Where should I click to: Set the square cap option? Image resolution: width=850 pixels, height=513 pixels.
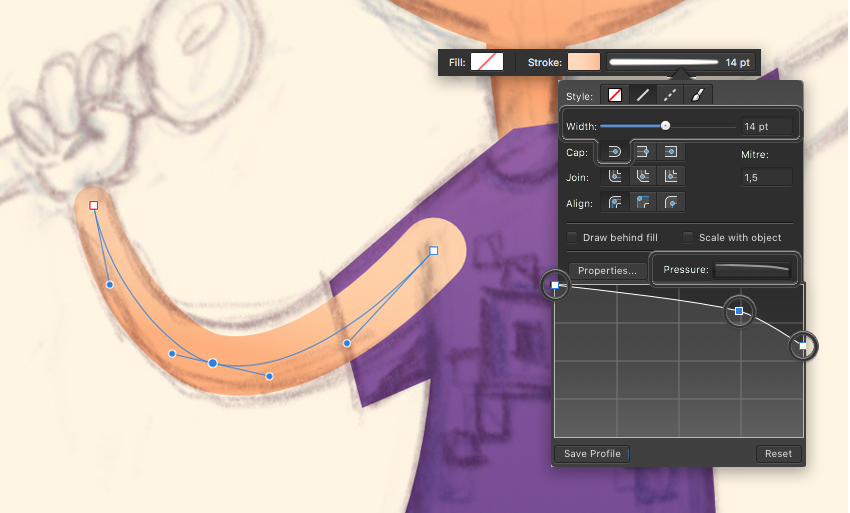tap(672, 152)
